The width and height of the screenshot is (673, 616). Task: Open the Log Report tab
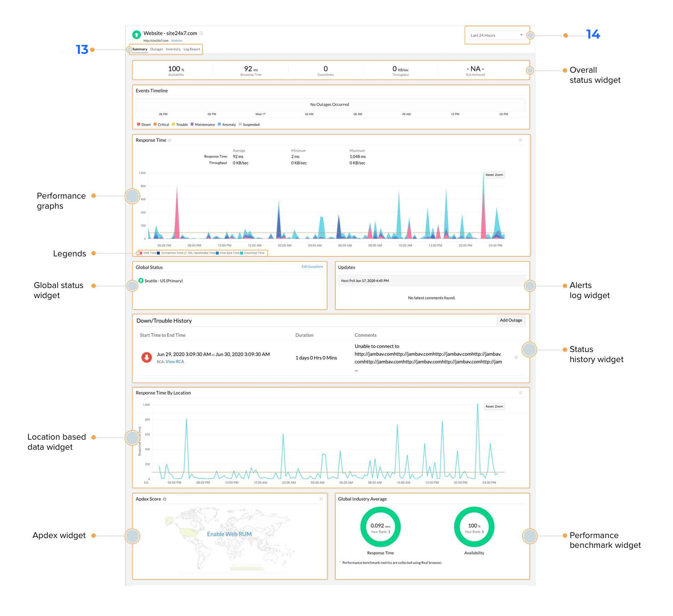192,49
